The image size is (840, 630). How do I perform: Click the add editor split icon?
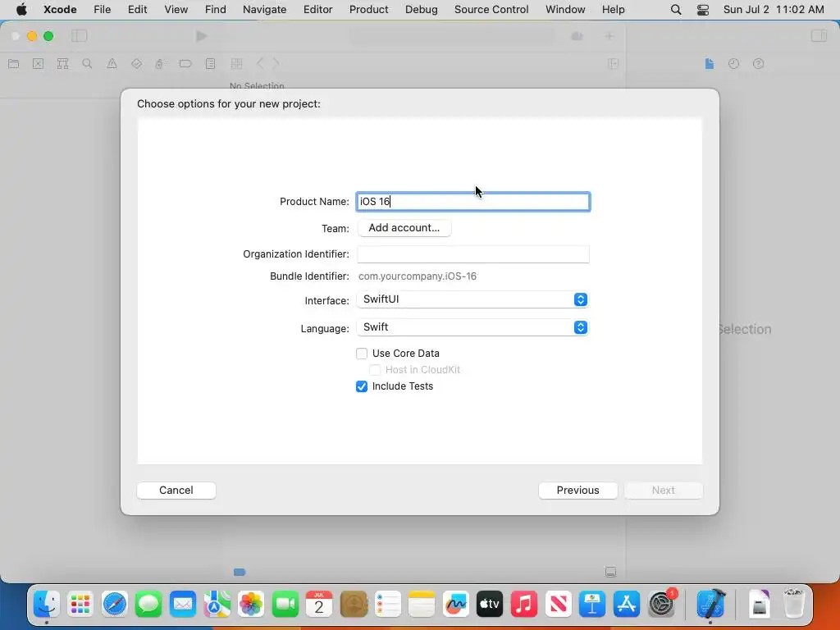(614, 64)
